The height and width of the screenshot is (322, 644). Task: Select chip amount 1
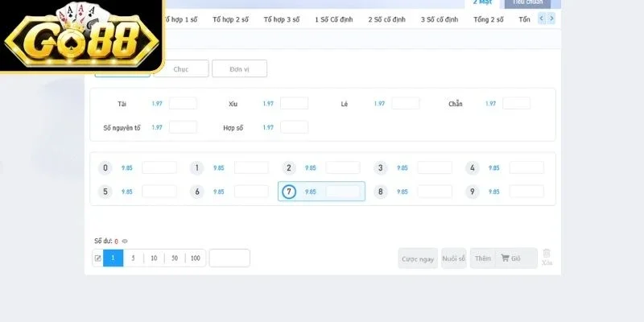coord(113,258)
